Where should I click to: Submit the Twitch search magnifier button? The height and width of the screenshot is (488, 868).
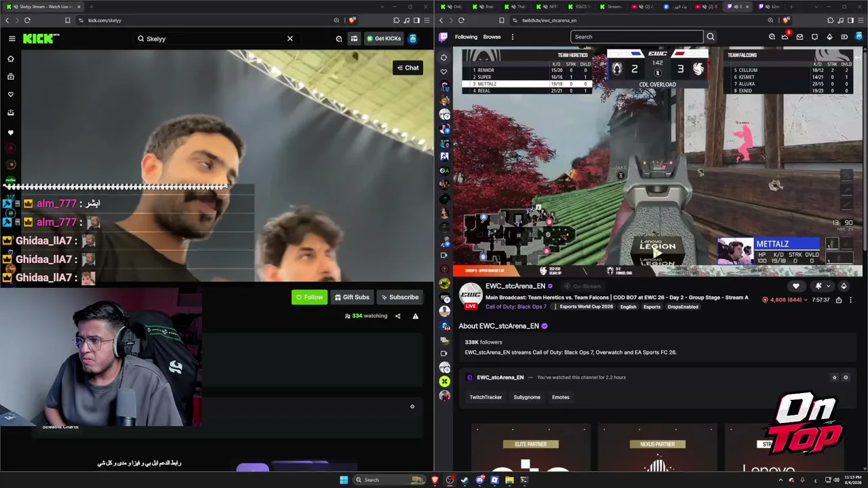point(710,37)
